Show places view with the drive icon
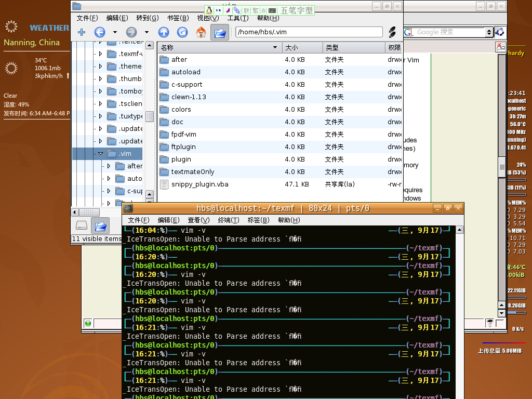Screen dimensions: 532x399 (82, 225)
